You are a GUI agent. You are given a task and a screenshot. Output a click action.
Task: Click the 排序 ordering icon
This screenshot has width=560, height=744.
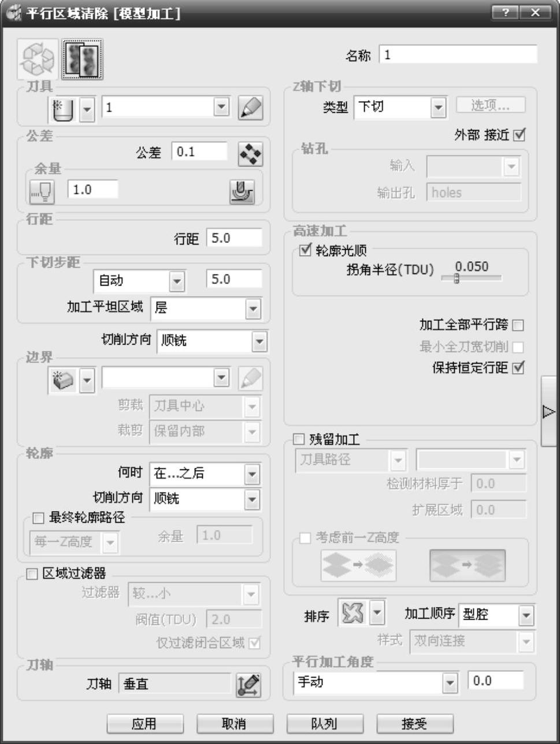(353, 613)
